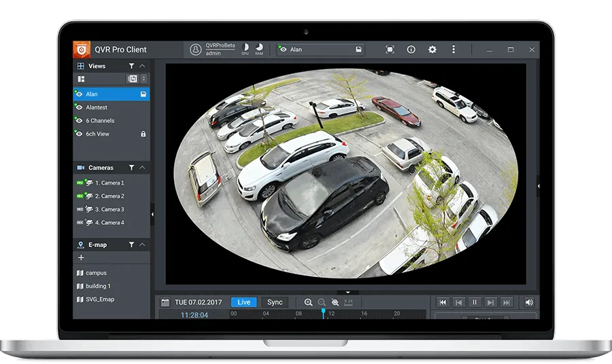The image size is (612, 364).
Task: Toggle the eye icon for 6 Channels view
Action: coord(79,120)
